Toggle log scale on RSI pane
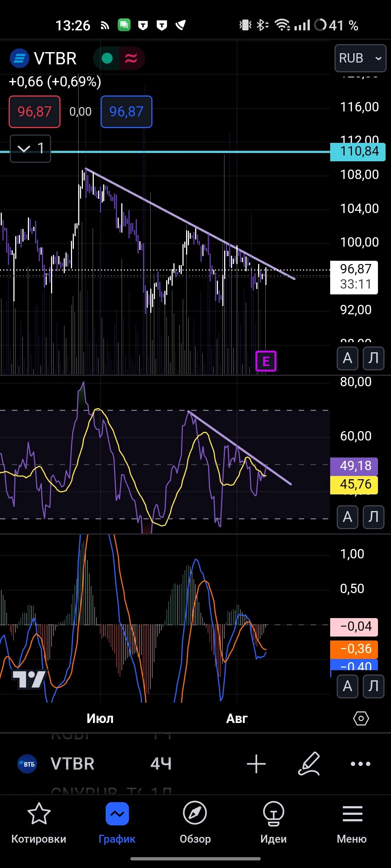 [x=373, y=517]
